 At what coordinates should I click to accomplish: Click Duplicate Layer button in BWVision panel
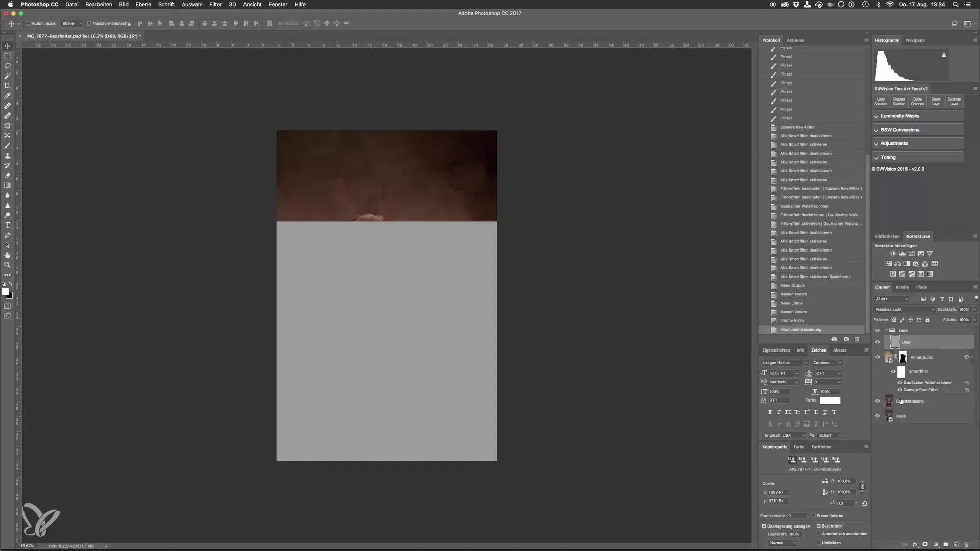954,102
